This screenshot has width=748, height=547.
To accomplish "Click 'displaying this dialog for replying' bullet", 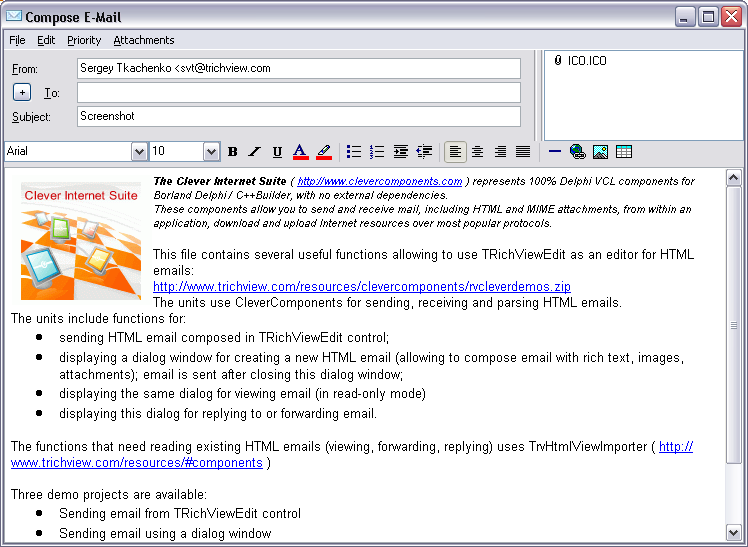I will 218,413.
